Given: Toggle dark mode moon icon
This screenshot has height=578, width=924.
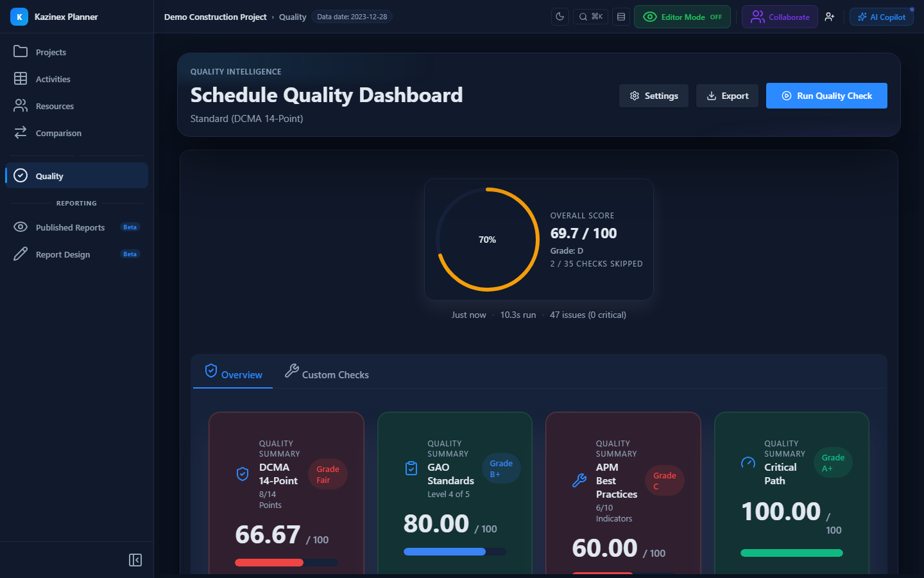Looking at the screenshot, I should click(560, 17).
